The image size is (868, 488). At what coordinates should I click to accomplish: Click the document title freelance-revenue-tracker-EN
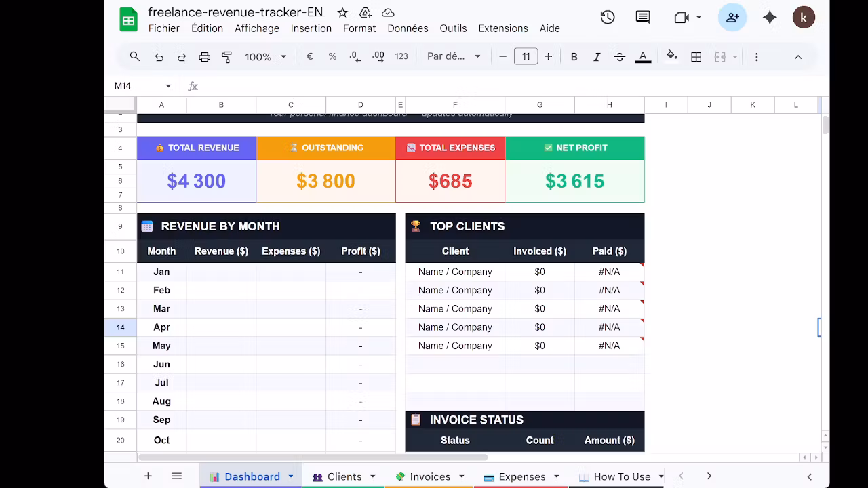(x=235, y=13)
